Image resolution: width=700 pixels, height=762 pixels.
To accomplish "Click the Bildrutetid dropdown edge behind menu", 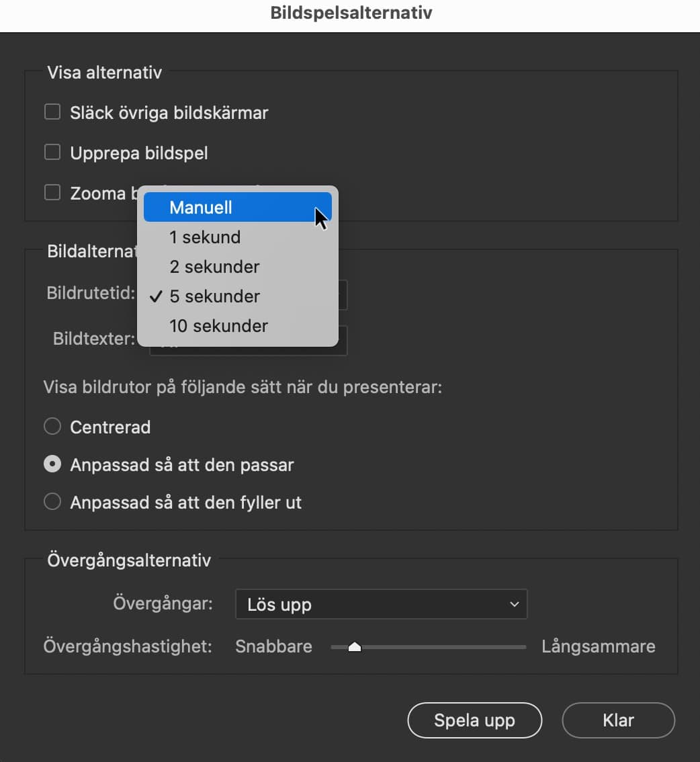I will (343, 295).
